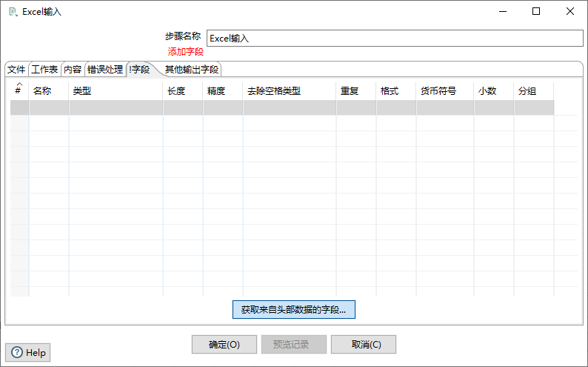The image size is (588, 367).
Task: Click the 长度 column header
Action: point(183,90)
